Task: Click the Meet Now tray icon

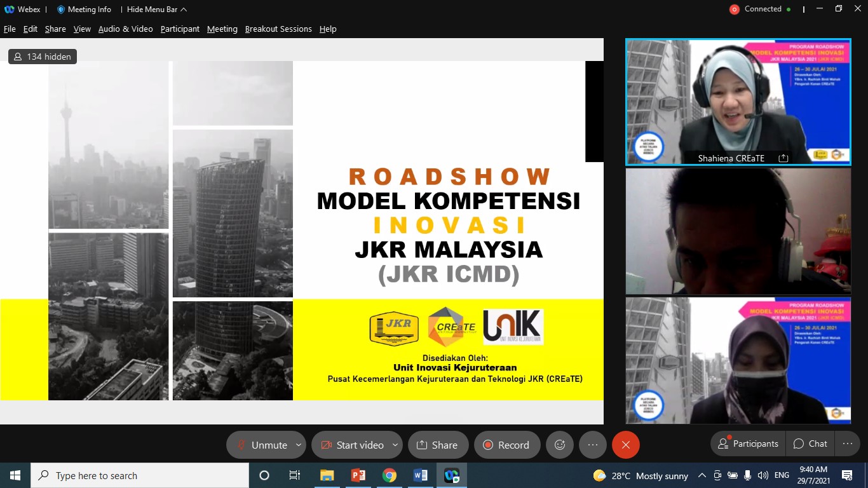Action: click(x=717, y=475)
